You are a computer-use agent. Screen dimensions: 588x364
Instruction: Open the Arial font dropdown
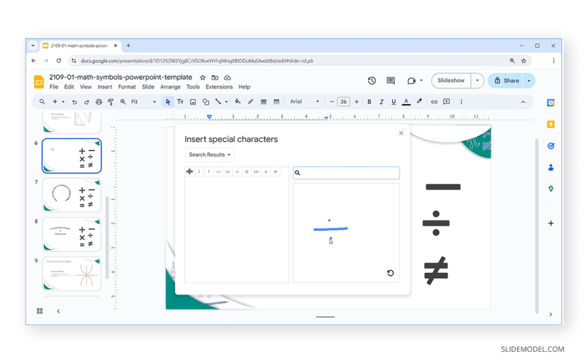coord(305,101)
